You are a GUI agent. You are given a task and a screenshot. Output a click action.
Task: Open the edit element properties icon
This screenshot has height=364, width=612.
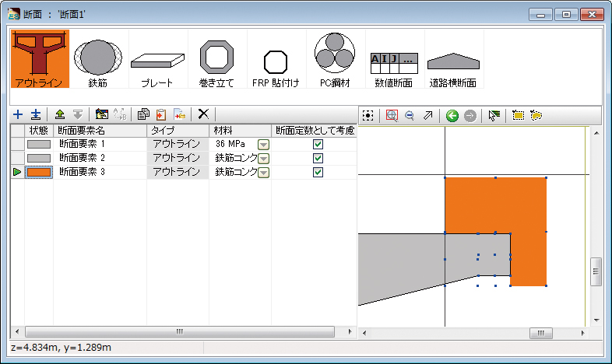tap(102, 114)
